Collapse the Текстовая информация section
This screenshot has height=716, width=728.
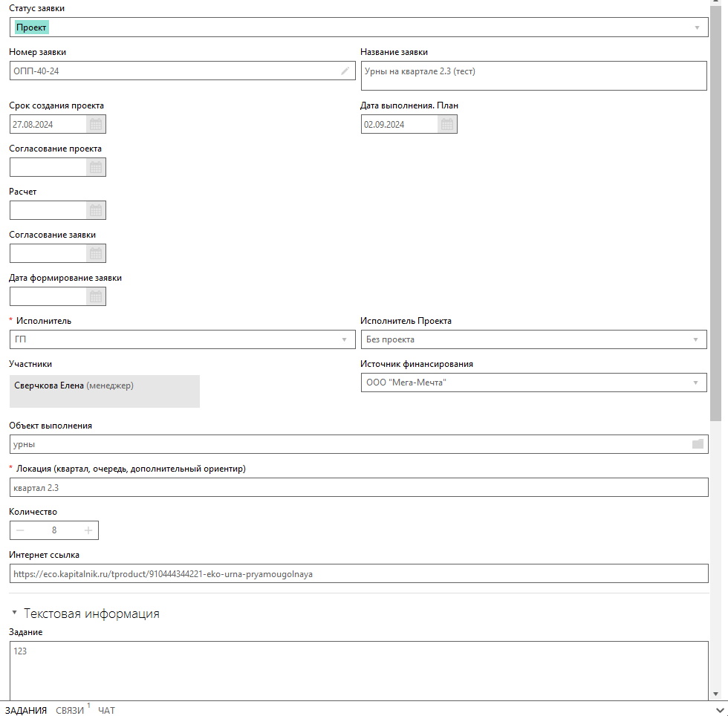tap(14, 614)
